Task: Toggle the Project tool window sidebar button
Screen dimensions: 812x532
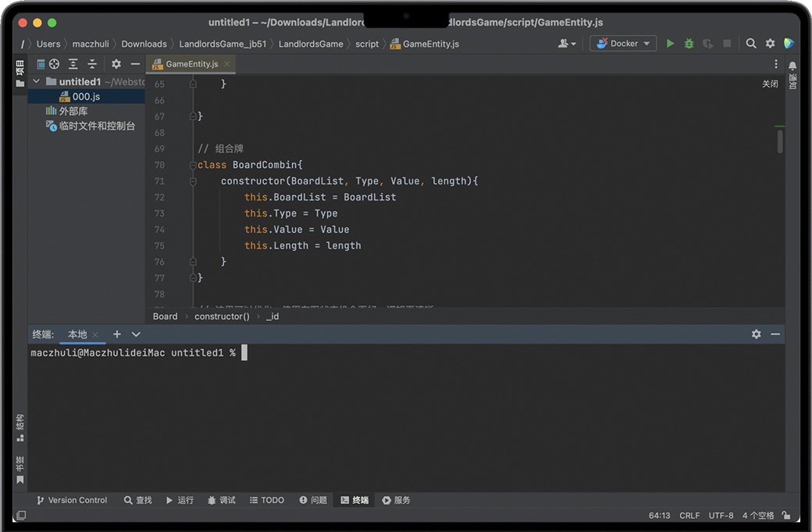Action: (x=20, y=73)
